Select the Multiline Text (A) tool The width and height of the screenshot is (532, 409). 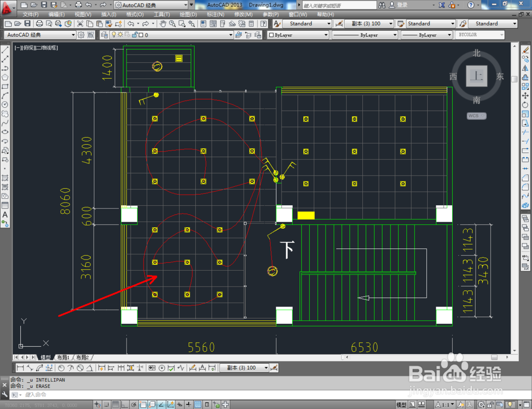point(5,215)
